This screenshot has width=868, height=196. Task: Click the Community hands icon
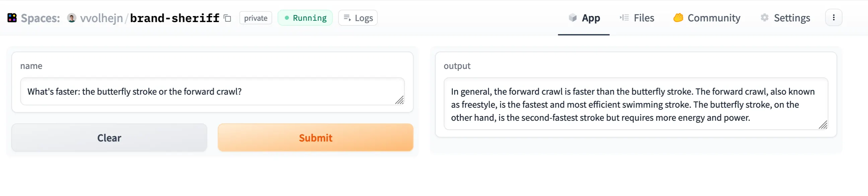pos(678,18)
